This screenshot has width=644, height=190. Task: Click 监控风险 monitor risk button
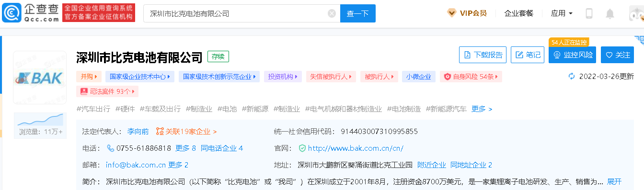[572, 55]
